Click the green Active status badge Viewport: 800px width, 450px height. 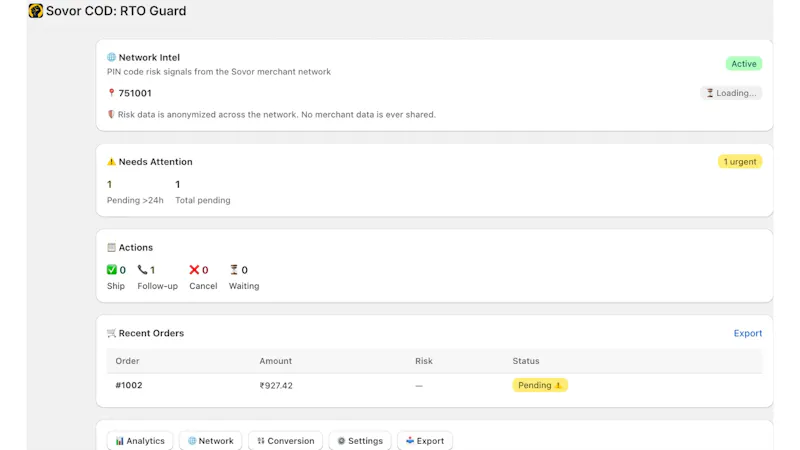743,64
